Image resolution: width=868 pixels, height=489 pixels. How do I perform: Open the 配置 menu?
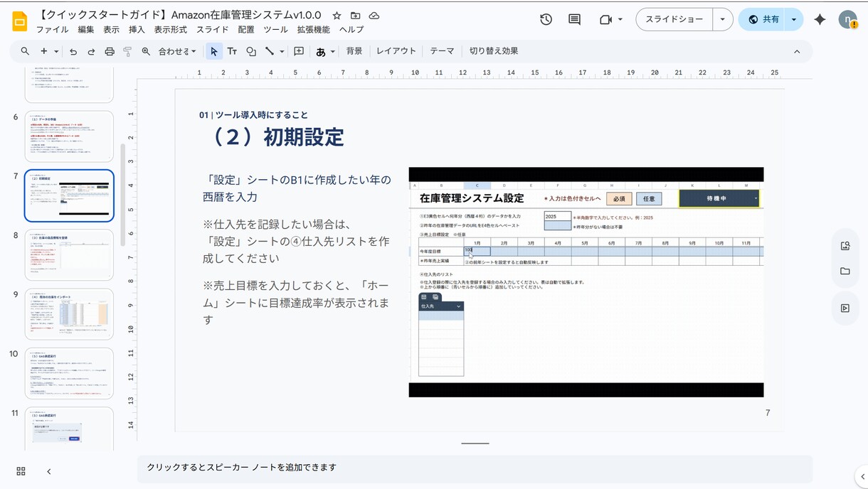[x=246, y=30]
